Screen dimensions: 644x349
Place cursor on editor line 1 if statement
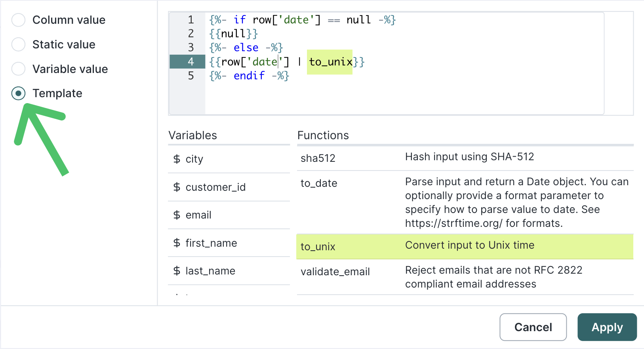[x=303, y=20]
